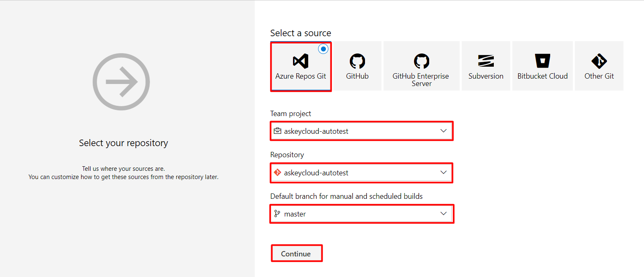Click 'Default branch for manual and scheduled builds' label
Viewport: 644px width, 277px height.
point(346,196)
